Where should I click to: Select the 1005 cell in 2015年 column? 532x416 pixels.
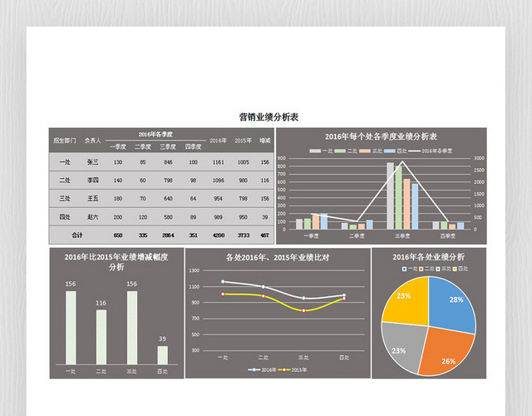pyautogui.click(x=244, y=162)
